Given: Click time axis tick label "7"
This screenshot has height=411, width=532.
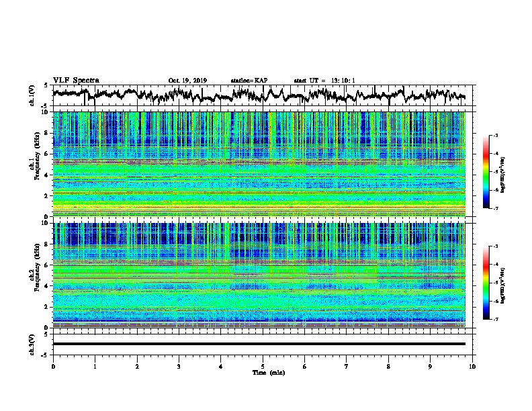Looking at the screenshot, I should pyautogui.click(x=347, y=366).
